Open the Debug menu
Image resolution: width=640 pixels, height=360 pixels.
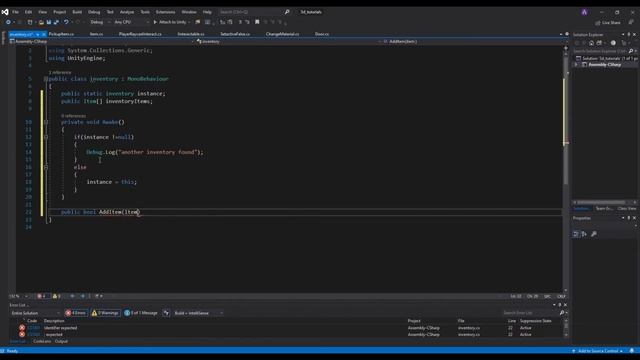click(x=94, y=12)
